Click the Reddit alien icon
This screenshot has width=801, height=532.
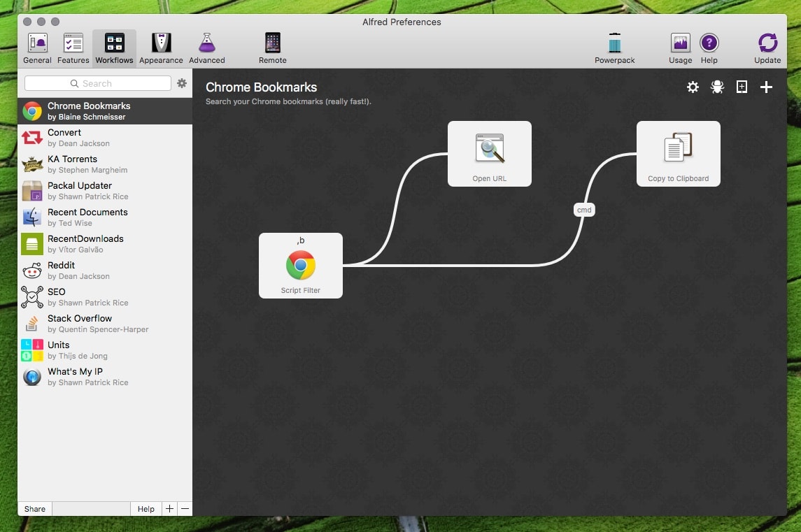[x=32, y=270]
